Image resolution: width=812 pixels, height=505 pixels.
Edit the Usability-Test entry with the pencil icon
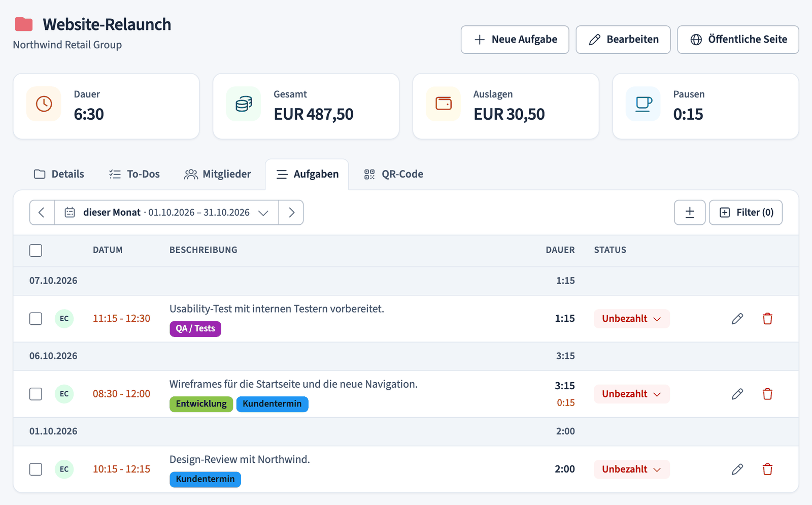pyautogui.click(x=737, y=319)
